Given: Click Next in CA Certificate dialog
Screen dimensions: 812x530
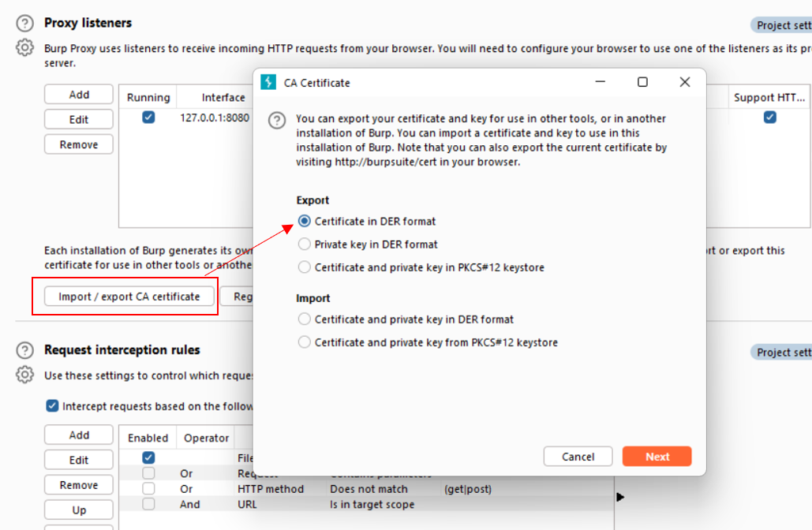Looking at the screenshot, I should pyautogui.click(x=657, y=457).
